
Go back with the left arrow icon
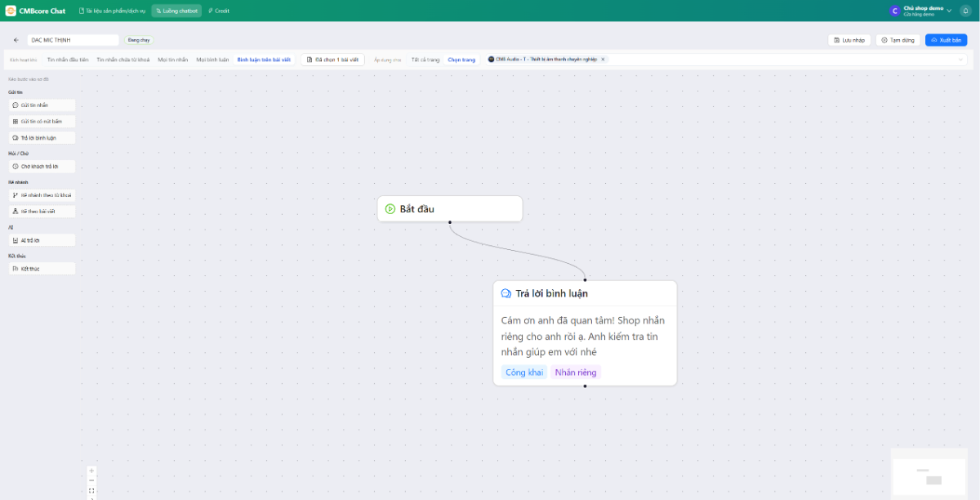click(16, 40)
